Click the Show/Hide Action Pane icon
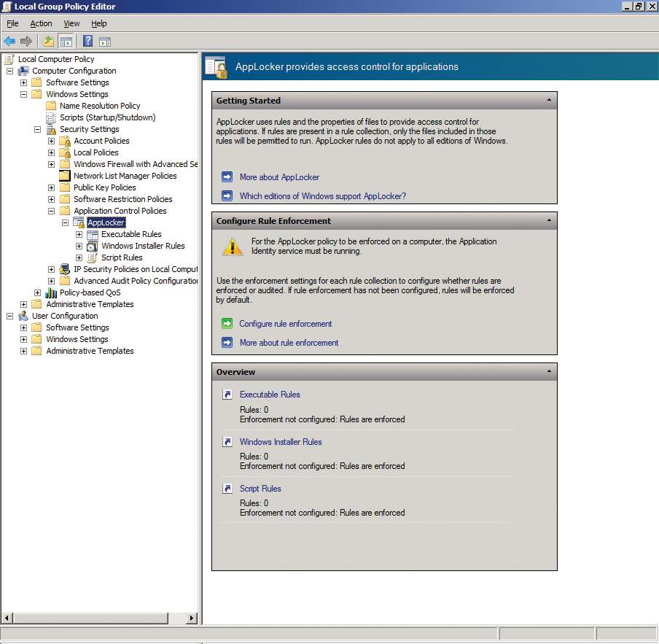The width and height of the screenshot is (659, 644). coord(104,41)
